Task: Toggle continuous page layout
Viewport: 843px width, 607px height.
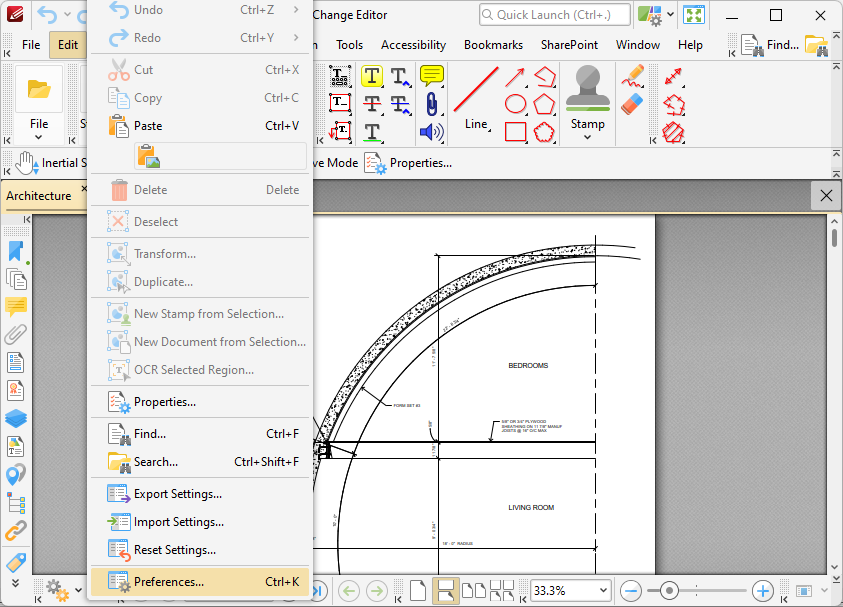Action: tap(446, 591)
